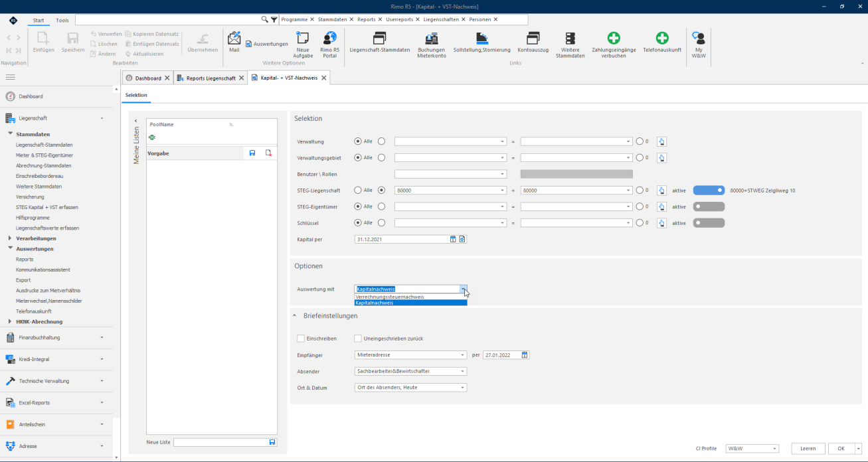
Task: Click Liegenschaft-Stammdaten ribbon icon
Action: pos(380,41)
